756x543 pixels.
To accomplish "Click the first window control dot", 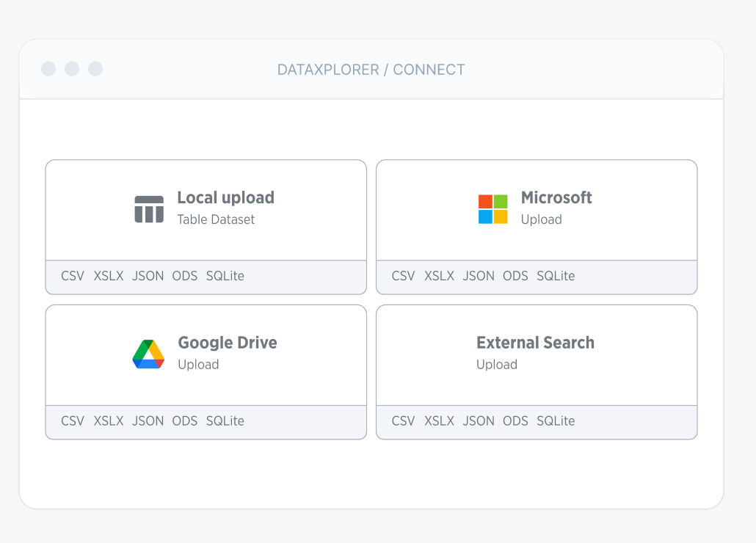I will pos(48,69).
